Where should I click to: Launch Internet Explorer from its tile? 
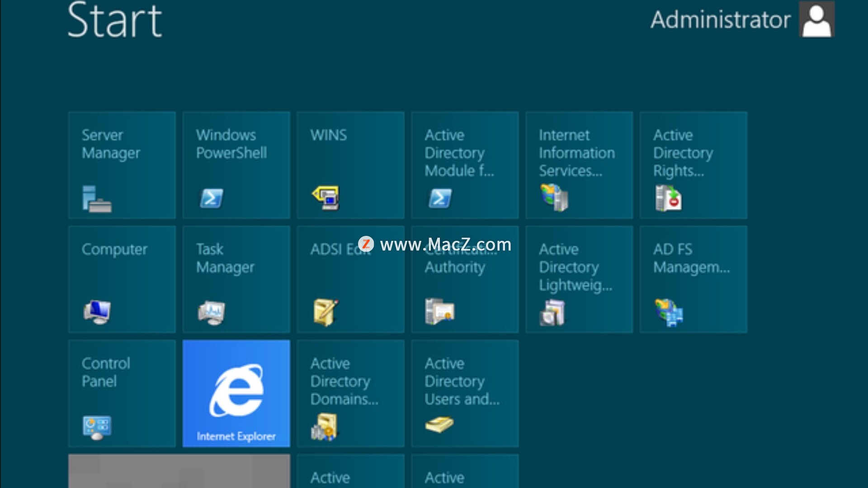pyautogui.click(x=236, y=394)
